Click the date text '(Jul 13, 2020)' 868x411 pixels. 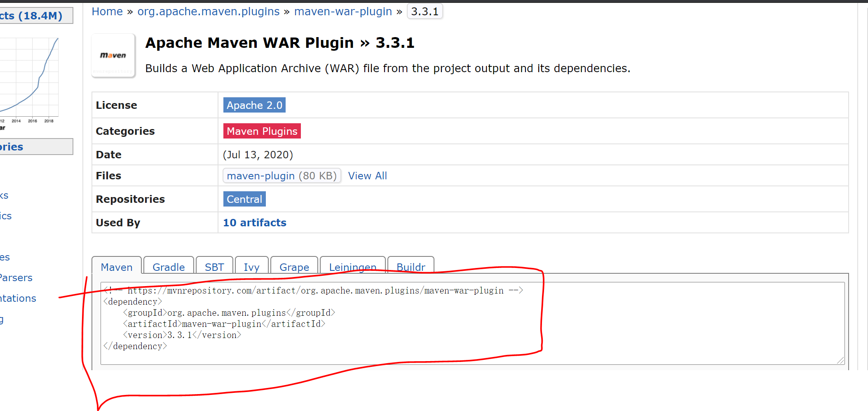click(x=258, y=155)
